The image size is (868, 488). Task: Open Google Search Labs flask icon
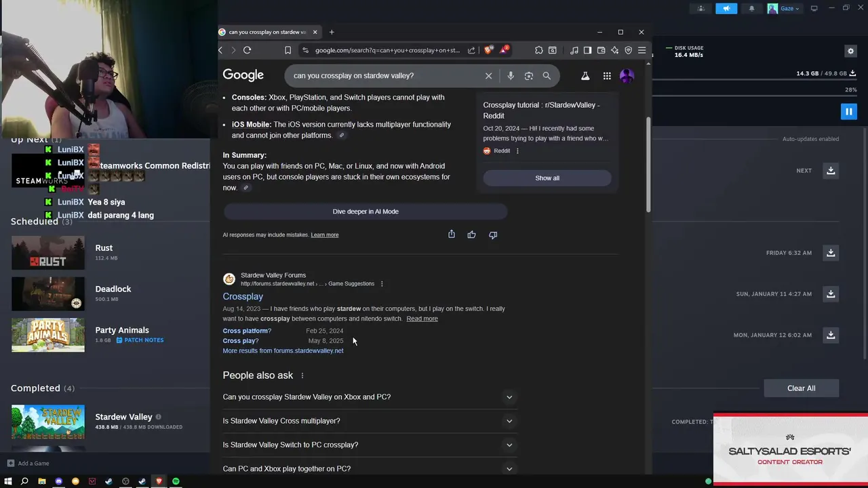coord(585,76)
